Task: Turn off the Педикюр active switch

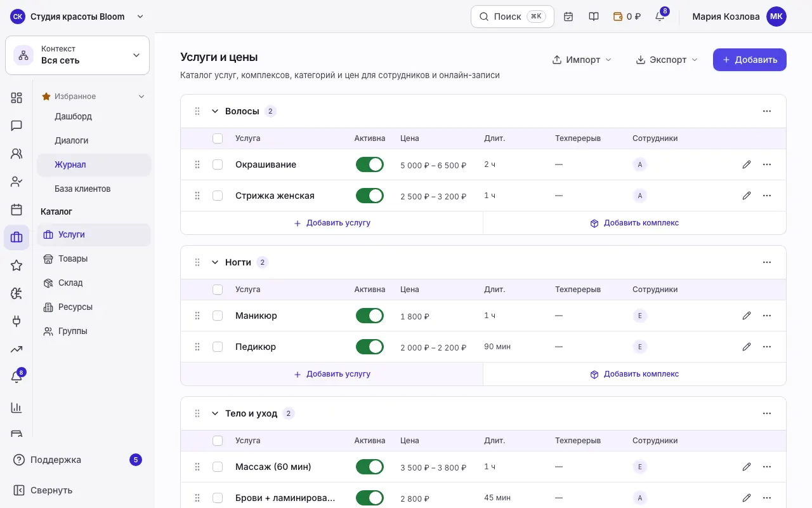Action: (x=370, y=347)
